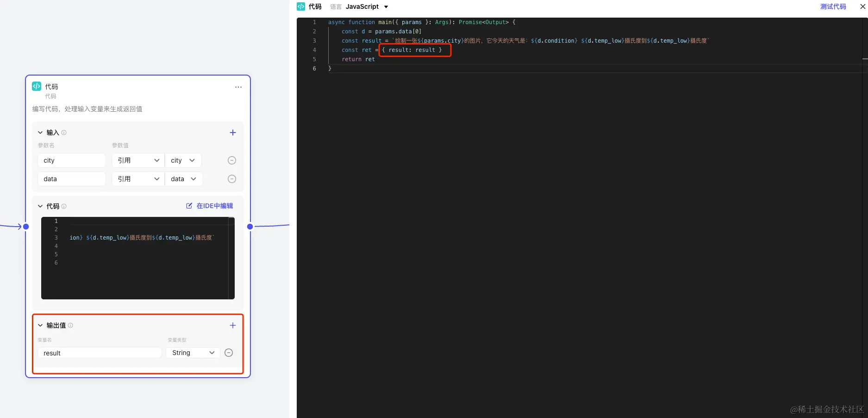
Task: Remove the result output variable
Action: tap(229, 353)
